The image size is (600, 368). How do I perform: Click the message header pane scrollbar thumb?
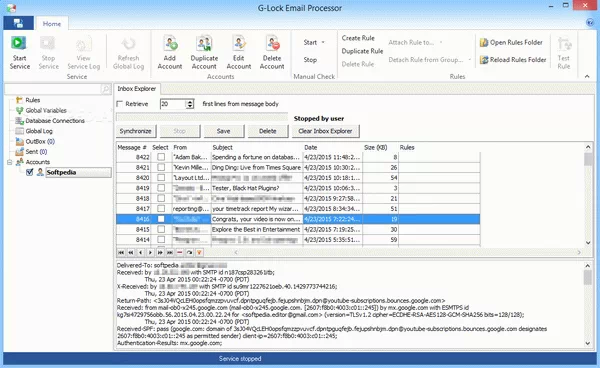coord(588,277)
